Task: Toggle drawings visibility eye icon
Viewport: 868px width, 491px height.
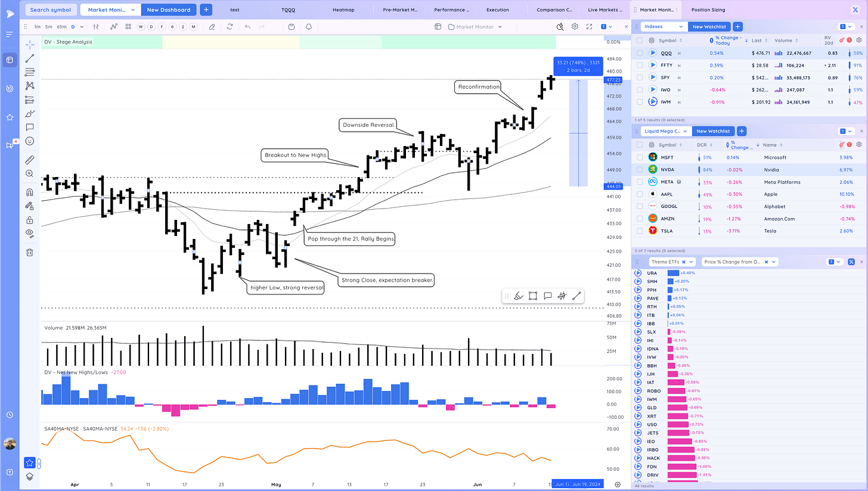Action: click(30, 234)
